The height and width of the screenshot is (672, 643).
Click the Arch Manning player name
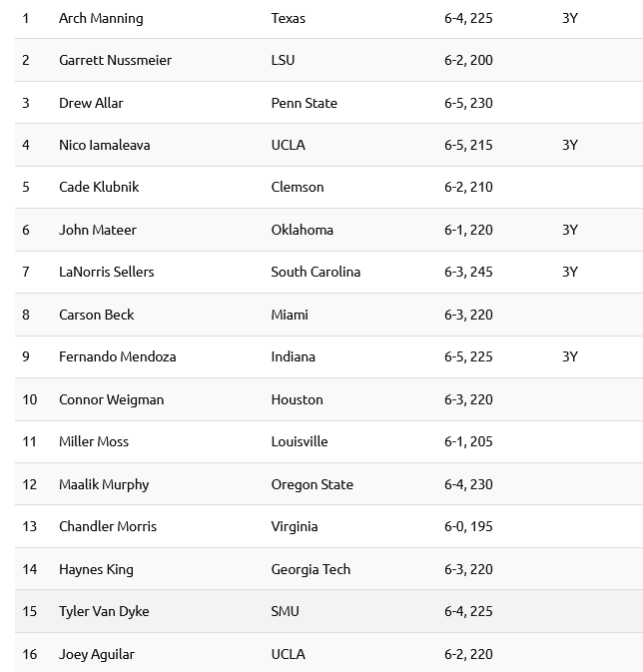(101, 18)
